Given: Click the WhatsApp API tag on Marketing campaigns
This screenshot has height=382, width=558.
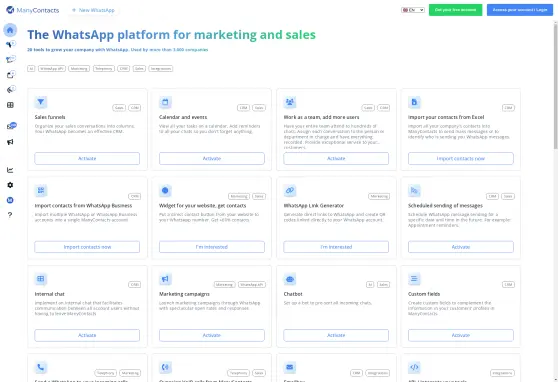Looking at the screenshot, I should (252, 284).
